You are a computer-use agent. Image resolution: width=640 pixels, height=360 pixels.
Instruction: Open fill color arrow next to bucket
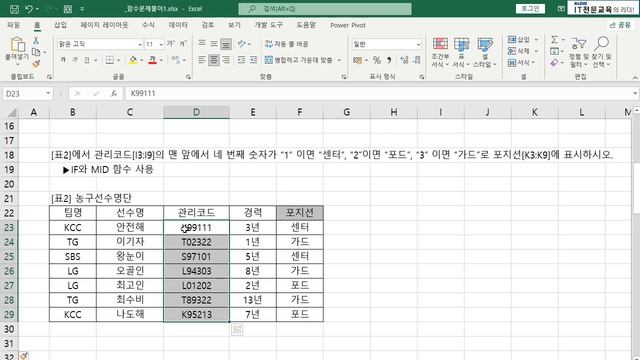[142, 60]
